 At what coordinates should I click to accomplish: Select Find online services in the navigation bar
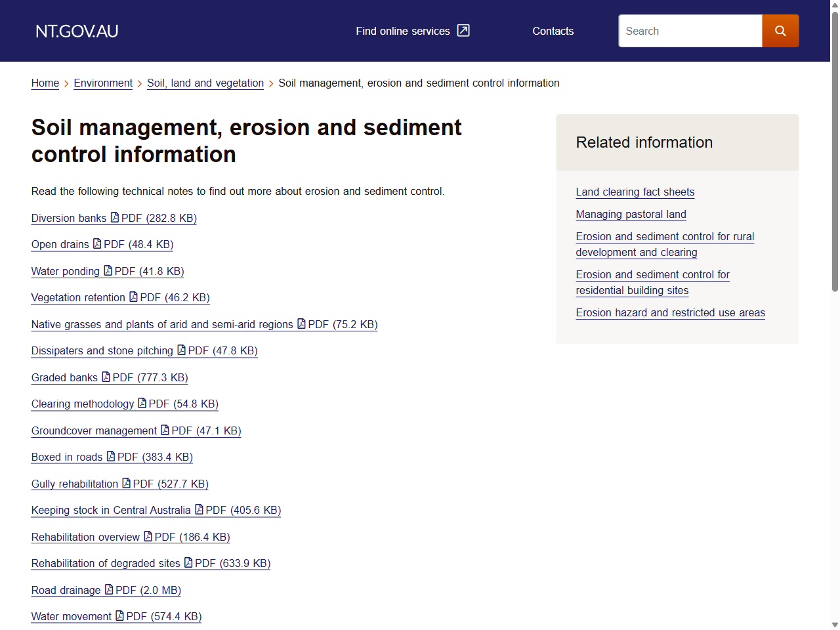coord(403,31)
